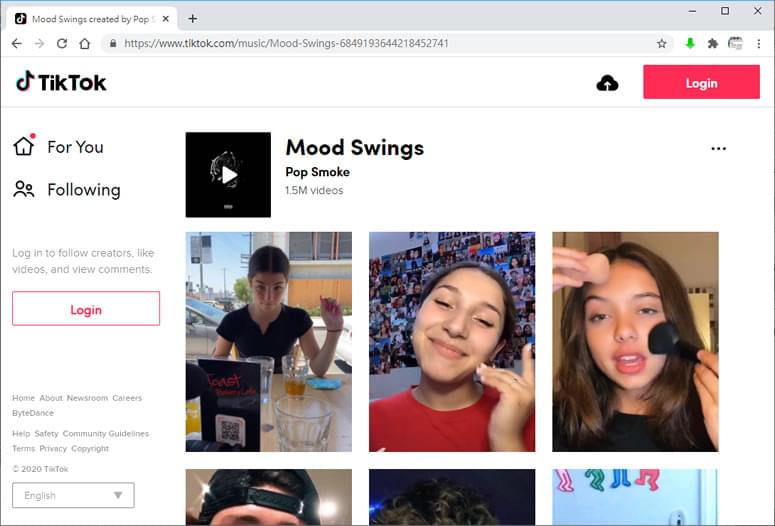This screenshot has width=775, height=526.
Task: Open video of person wearing black cap
Action: [269, 497]
